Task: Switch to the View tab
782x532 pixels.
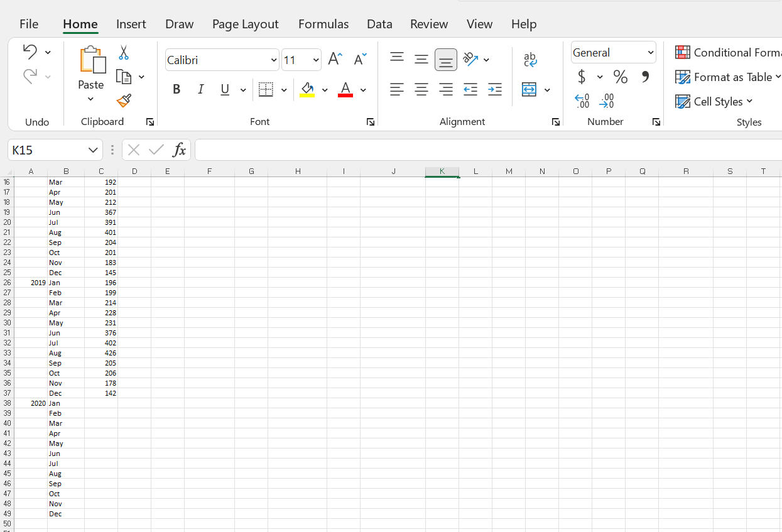Action: (479, 24)
